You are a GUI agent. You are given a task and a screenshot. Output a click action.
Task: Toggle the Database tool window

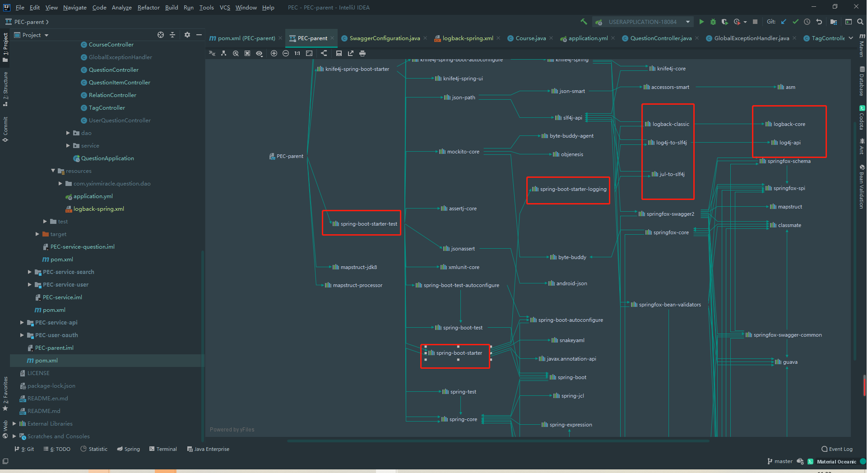coord(862,81)
